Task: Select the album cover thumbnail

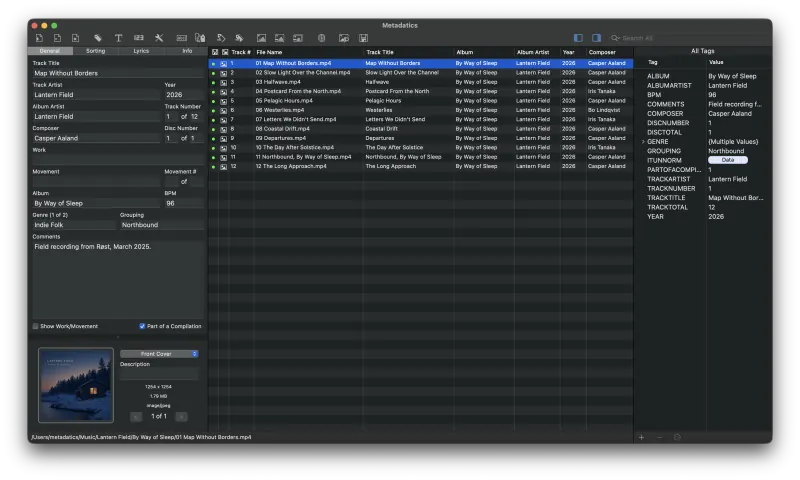Action: pos(76,386)
